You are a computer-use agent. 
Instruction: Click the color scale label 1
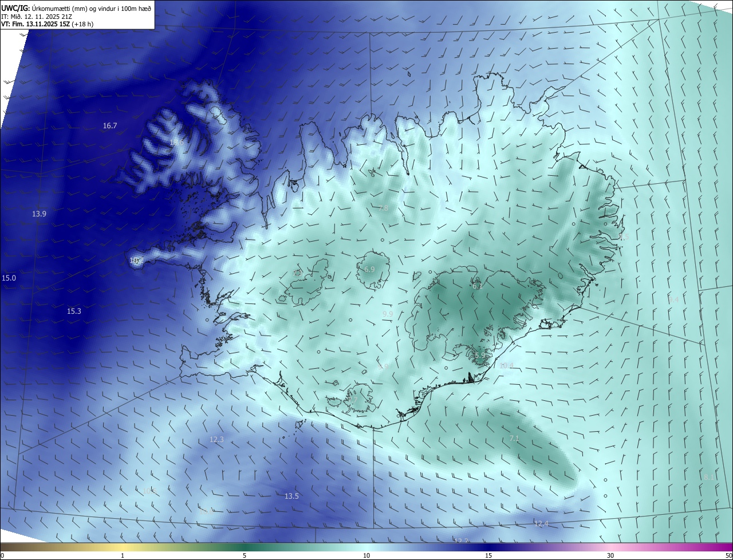pyautogui.click(x=123, y=555)
